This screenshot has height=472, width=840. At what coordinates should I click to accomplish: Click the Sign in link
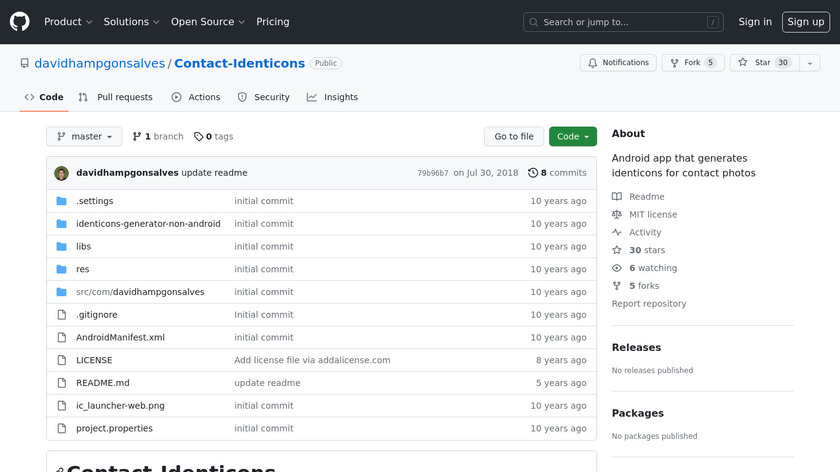[755, 22]
